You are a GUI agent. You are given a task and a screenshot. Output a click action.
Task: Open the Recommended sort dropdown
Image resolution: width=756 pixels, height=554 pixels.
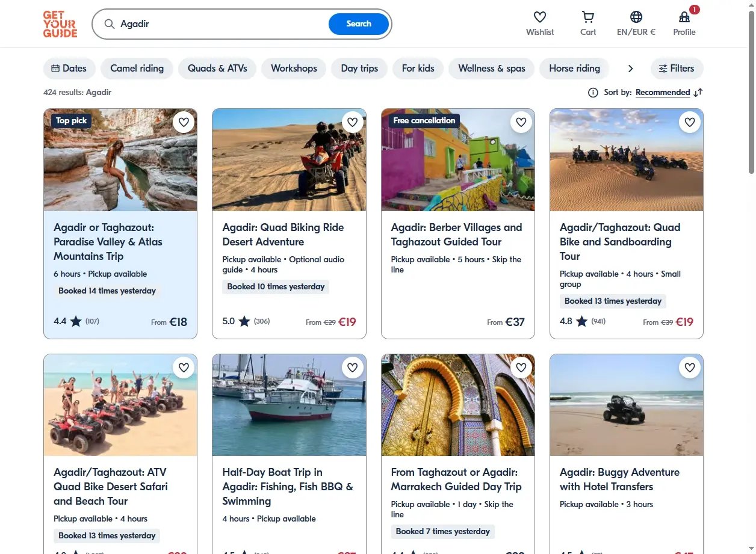(663, 93)
